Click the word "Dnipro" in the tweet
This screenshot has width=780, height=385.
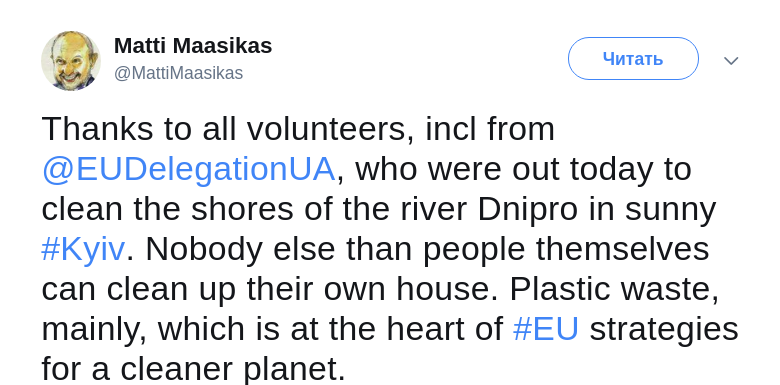click(x=527, y=210)
